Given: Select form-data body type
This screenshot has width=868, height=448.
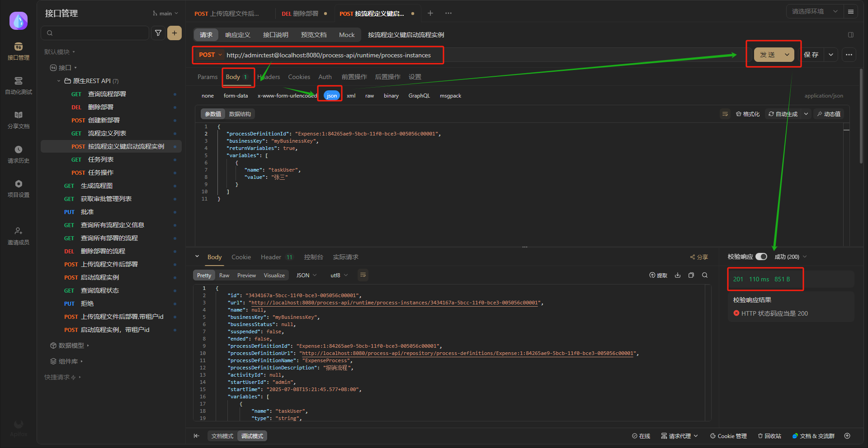Looking at the screenshot, I should pyautogui.click(x=236, y=96).
